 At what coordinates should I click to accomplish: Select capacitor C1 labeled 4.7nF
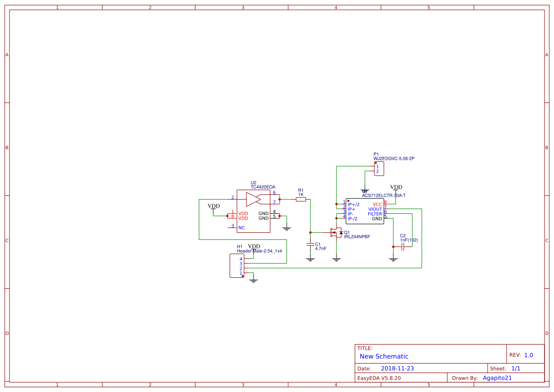tap(310, 245)
